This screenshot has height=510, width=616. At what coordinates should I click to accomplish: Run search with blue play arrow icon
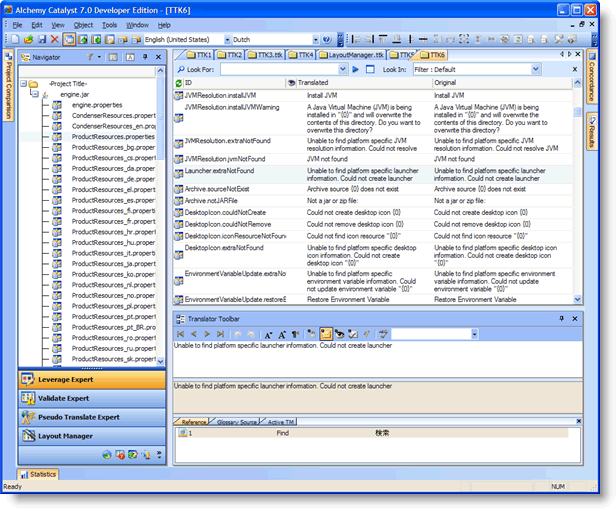click(x=356, y=70)
